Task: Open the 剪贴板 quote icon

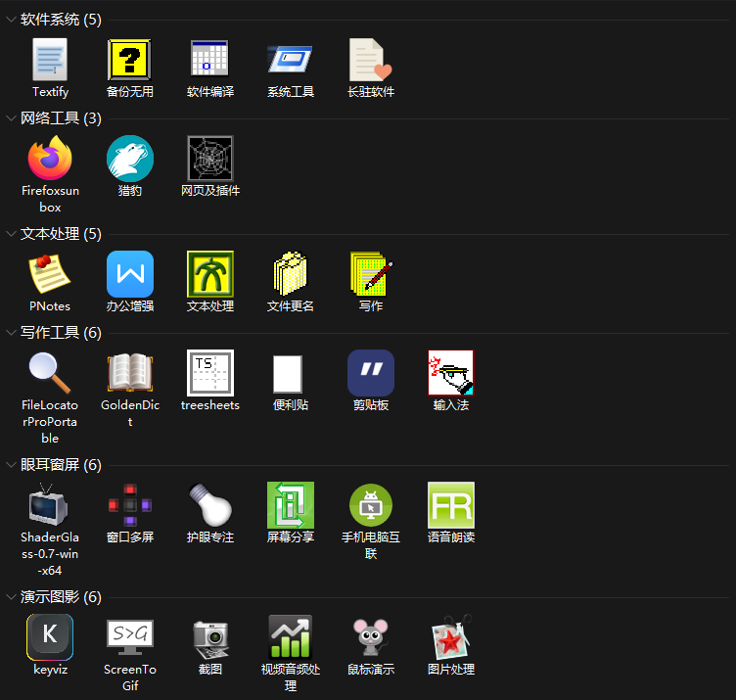Action: (x=371, y=373)
